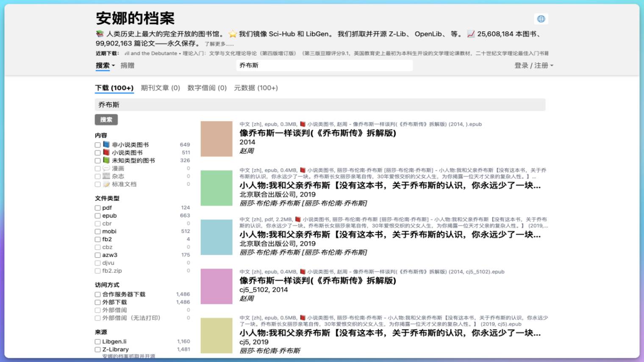Image resolution: width=644 pixels, height=362 pixels.
Task: Click the header search field containing 乔布斯
Action: click(x=324, y=66)
